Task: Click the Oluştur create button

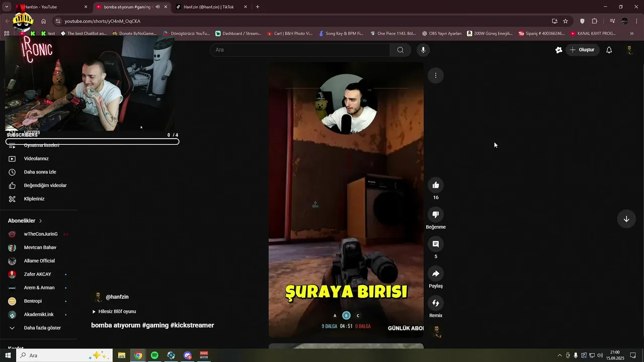Action: tap(582, 50)
